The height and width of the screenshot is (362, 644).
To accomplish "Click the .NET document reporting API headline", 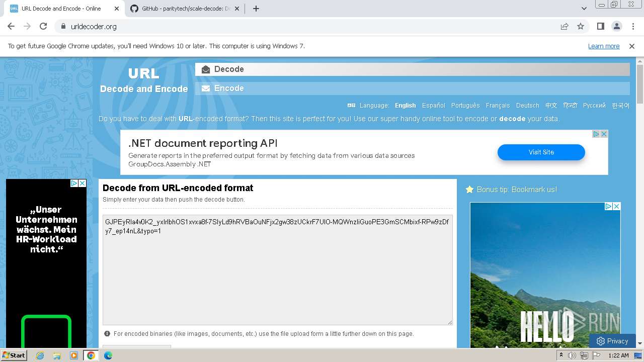I will (203, 143).
